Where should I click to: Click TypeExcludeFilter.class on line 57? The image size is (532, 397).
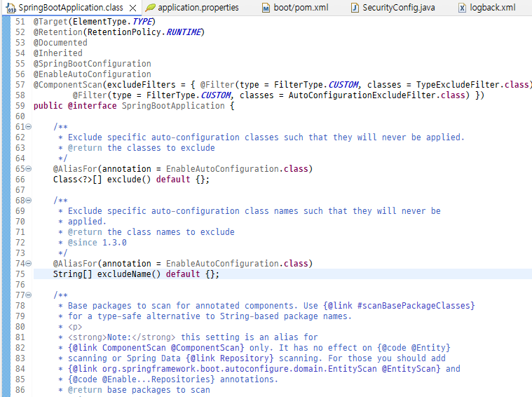472,85
